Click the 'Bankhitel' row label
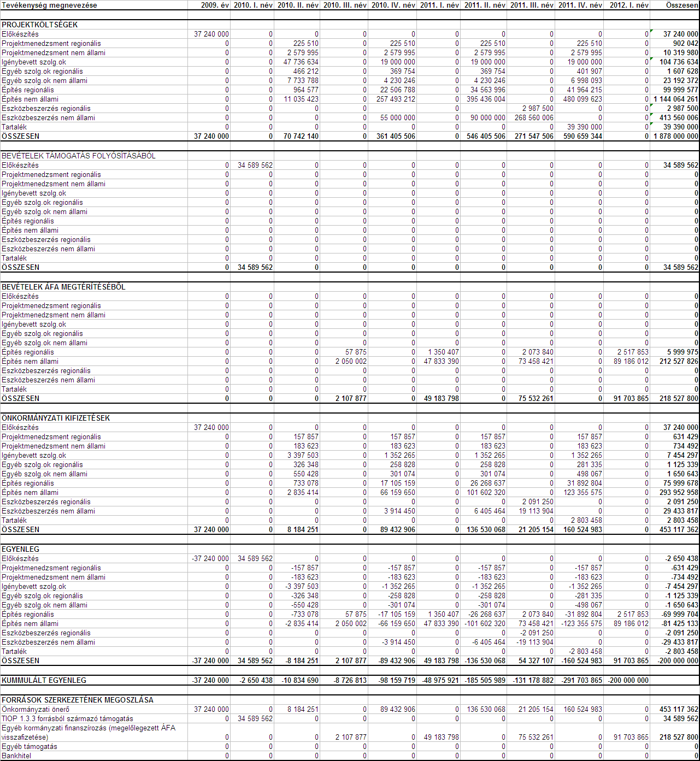This screenshot has width=700, height=761. 16,756
